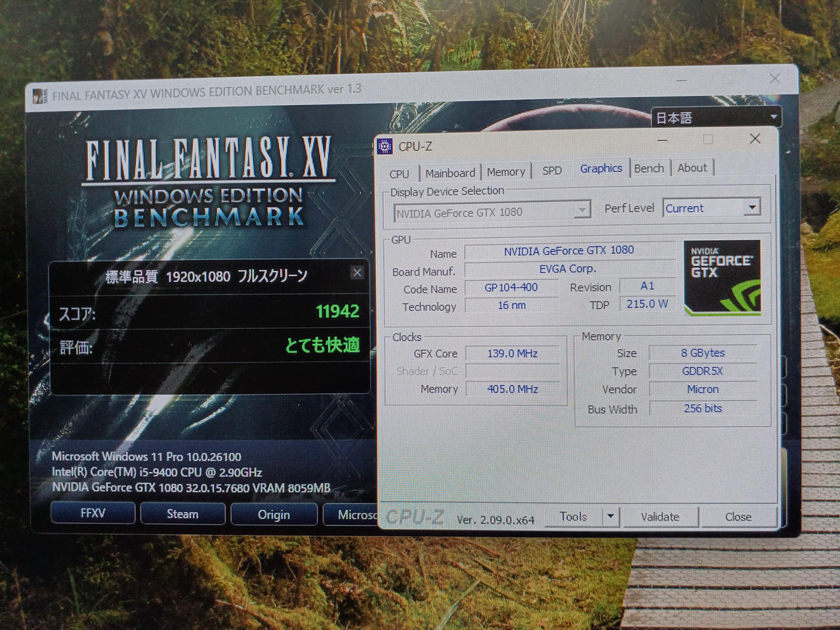Open the Display Device Selection dropdown
The height and width of the screenshot is (630, 840).
point(581,211)
